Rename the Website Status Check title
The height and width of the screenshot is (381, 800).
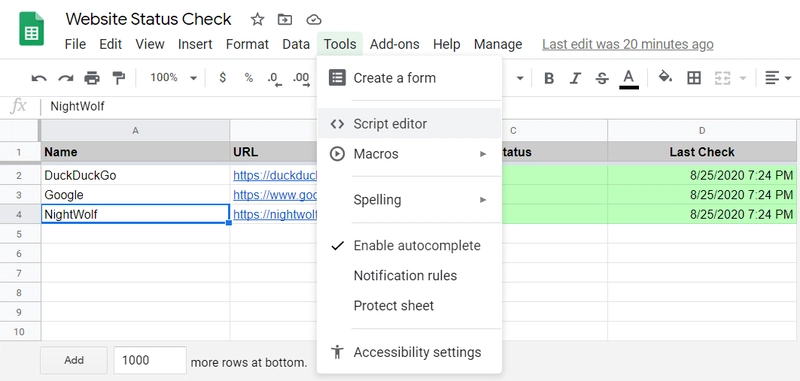148,19
